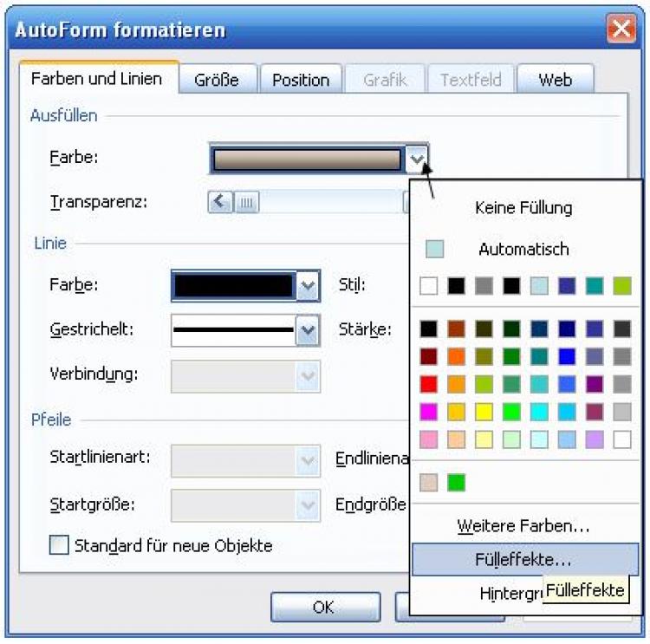
Task: Switch to the Größe tab
Action: pos(217,80)
